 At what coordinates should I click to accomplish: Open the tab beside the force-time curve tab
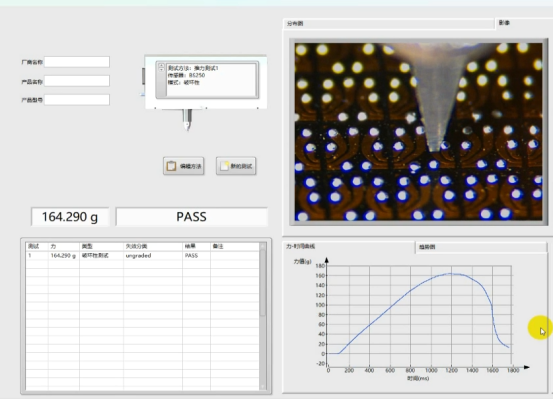tap(481, 247)
